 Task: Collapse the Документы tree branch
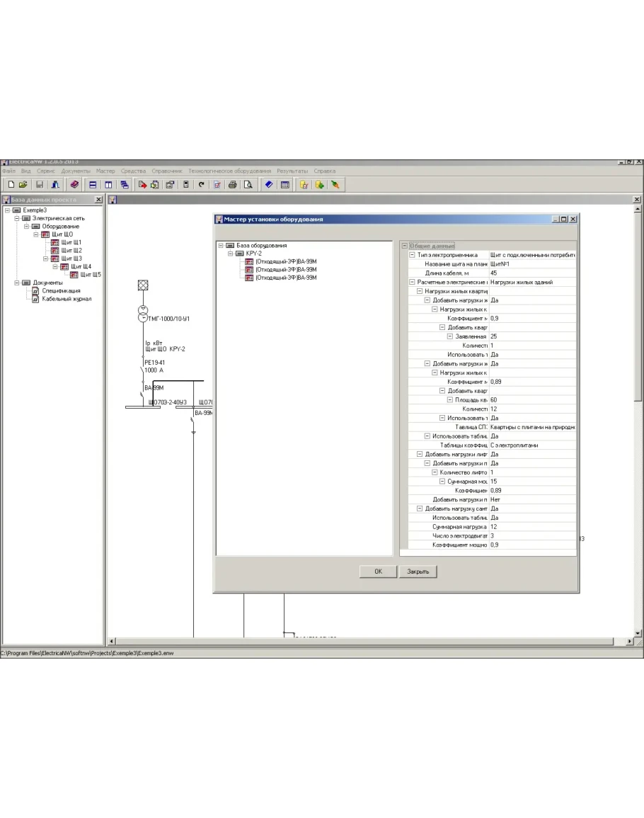[x=17, y=283]
